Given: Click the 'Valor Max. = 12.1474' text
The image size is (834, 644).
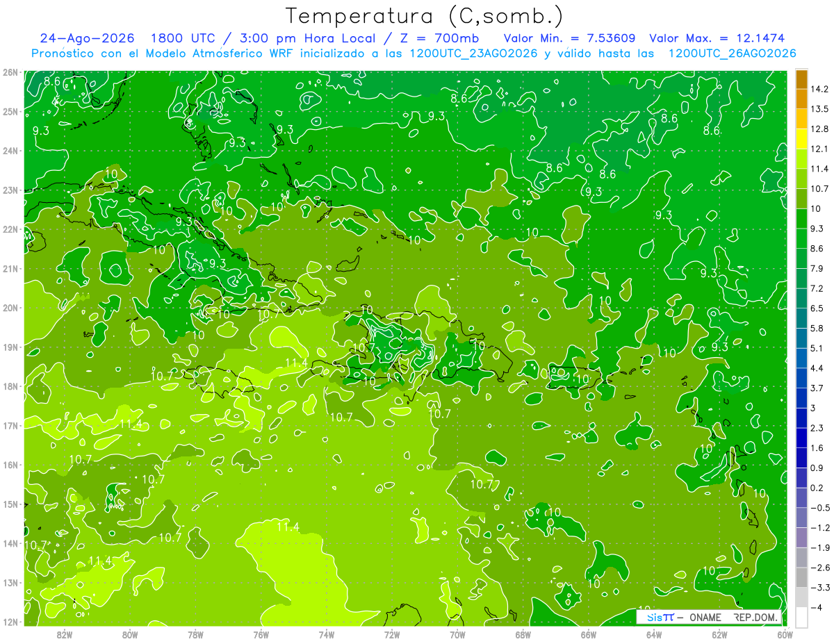Looking at the screenshot, I should point(717,38).
